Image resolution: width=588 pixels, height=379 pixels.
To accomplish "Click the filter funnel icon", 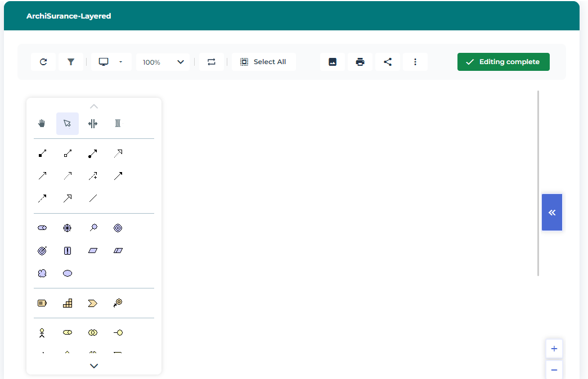I will pos(71,62).
